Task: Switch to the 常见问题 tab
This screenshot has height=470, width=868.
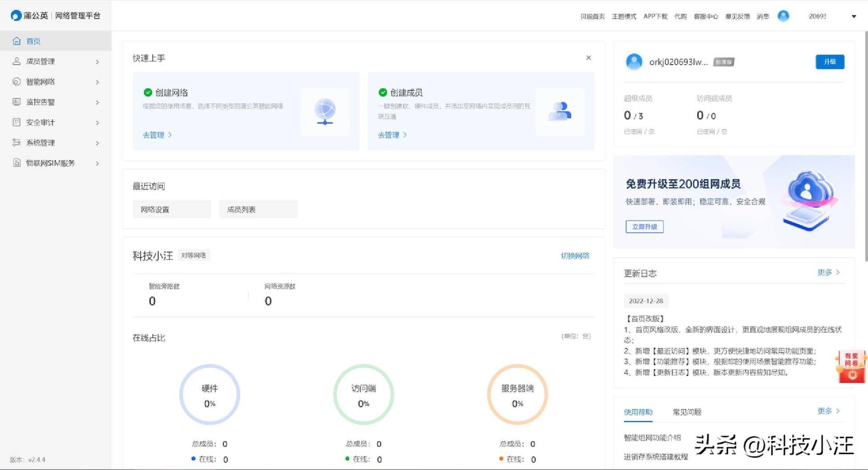Action: click(687, 412)
